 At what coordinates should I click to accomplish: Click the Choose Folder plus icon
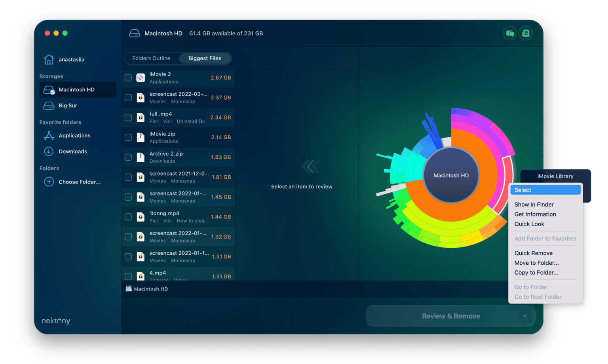tap(49, 182)
